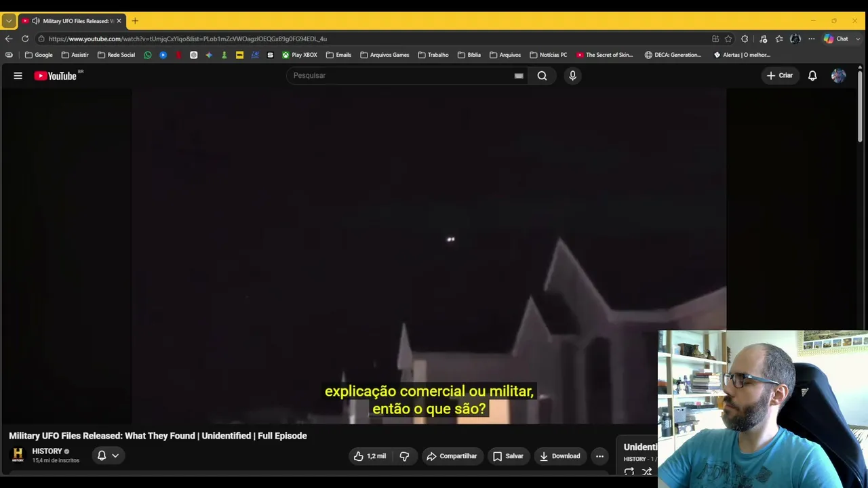Open the Assistir bookmarks folder

(x=75, y=55)
